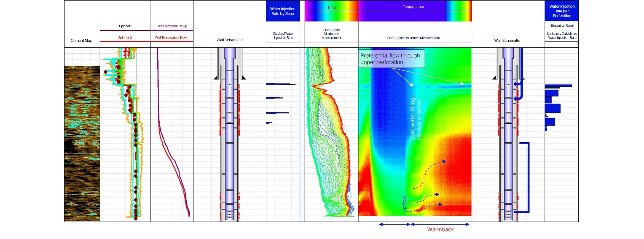Select wide Fiber-Optic Distributed Measurement label
This screenshot has height=239, width=644.
coord(413,38)
